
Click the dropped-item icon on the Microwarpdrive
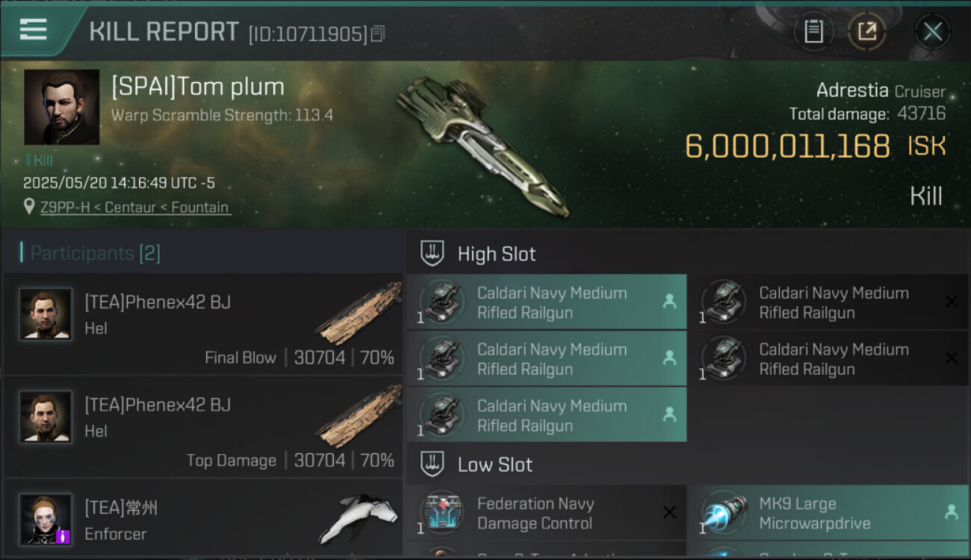[952, 512]
